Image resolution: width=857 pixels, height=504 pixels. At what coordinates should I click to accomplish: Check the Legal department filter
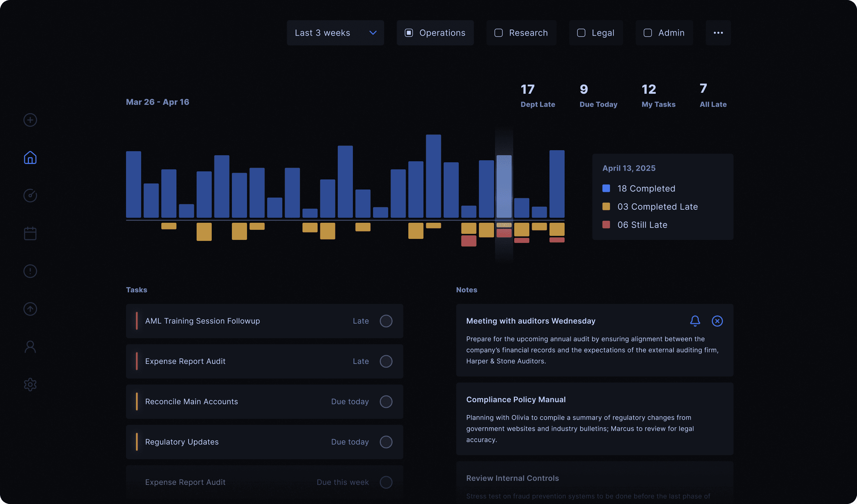click(x=581, y=33)
